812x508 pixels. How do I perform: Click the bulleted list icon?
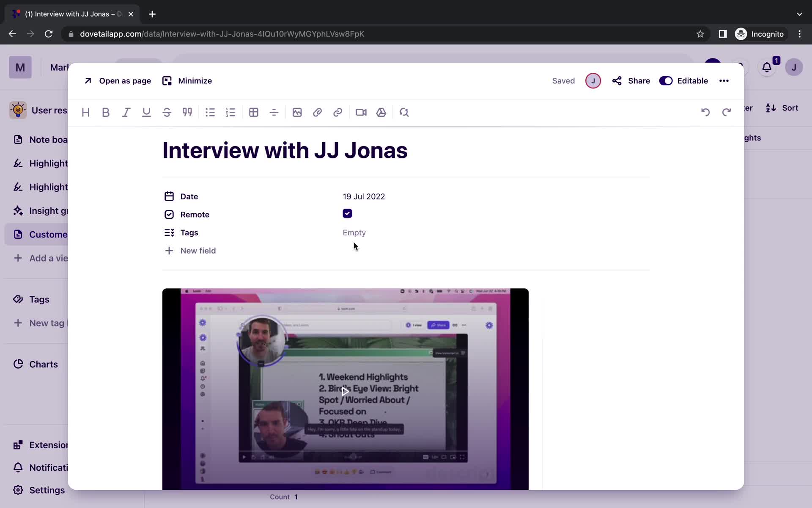[211, 112]
